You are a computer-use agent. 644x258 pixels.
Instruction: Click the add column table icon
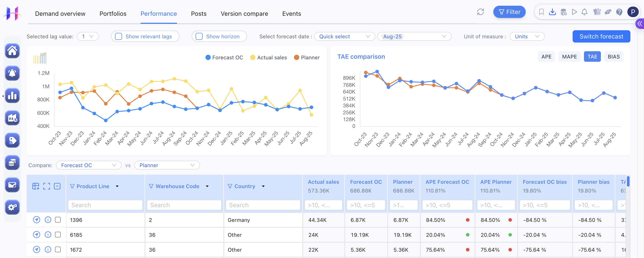(x=36, y=186)
